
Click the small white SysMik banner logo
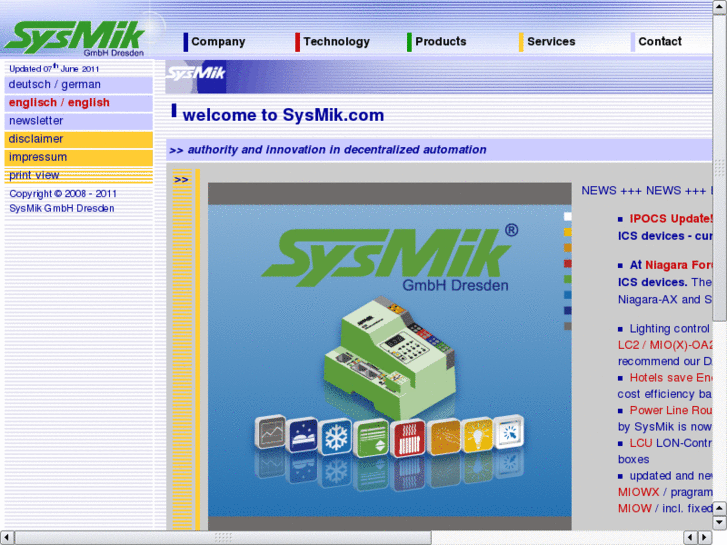pos(196,73)
